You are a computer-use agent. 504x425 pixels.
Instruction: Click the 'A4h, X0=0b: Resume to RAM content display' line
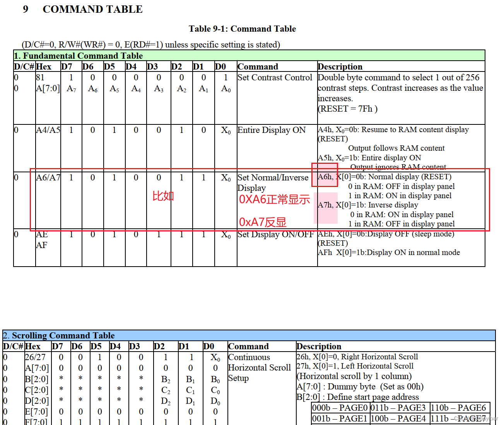[393, 130]
